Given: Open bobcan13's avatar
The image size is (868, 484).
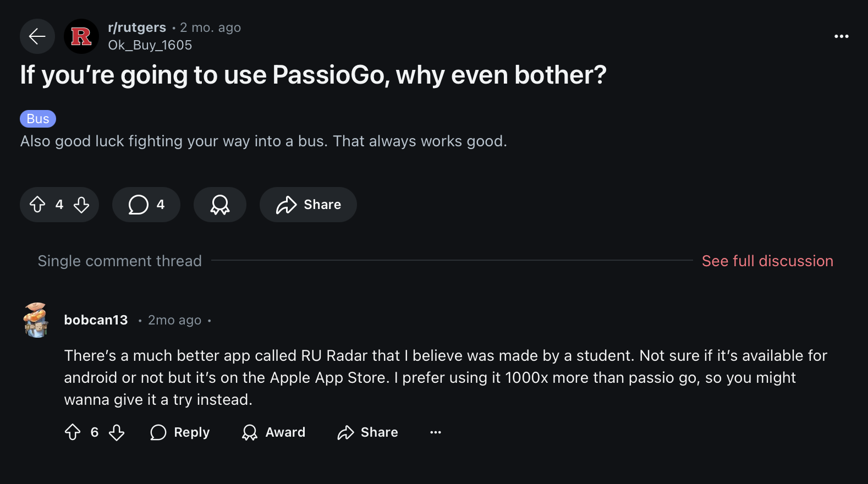Looking at the screenshot, I should (x=36, y=320).
